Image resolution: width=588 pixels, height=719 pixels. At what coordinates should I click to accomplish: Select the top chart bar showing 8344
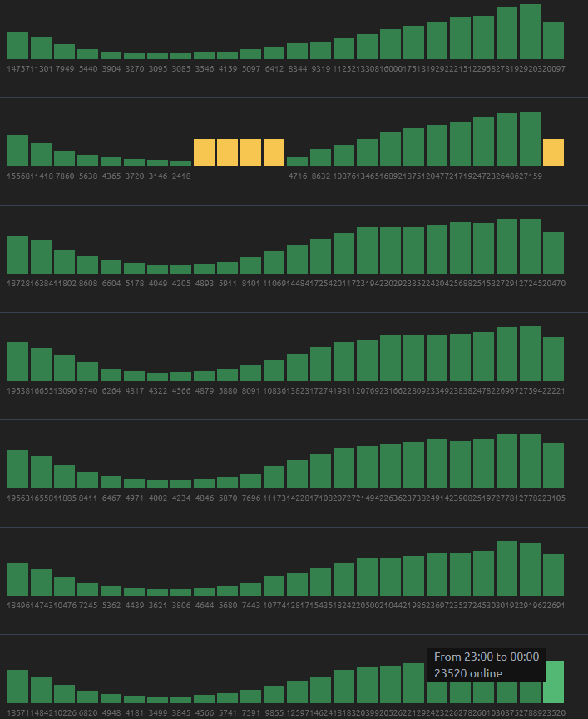297,52
